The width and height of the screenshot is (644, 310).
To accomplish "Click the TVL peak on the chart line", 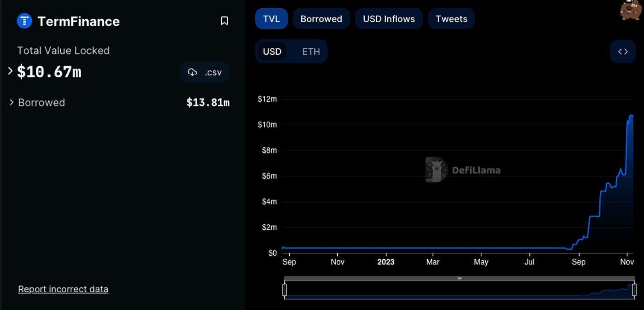I will coord(631,115).
